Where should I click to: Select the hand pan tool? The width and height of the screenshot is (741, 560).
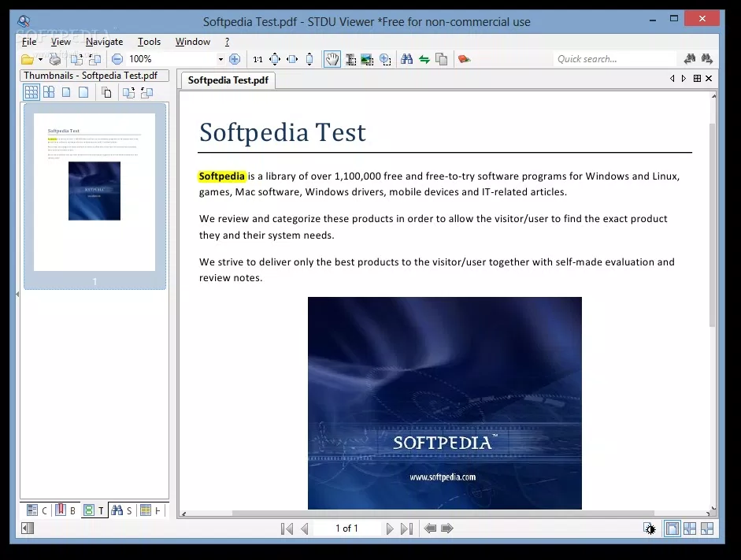332,59
